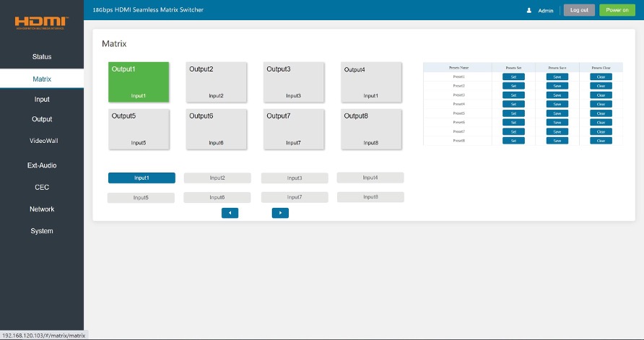The width and height of the screenshot is (644, 340).
Task: Click the HDMI logo in the sidebar
Action: pos(41,23)
